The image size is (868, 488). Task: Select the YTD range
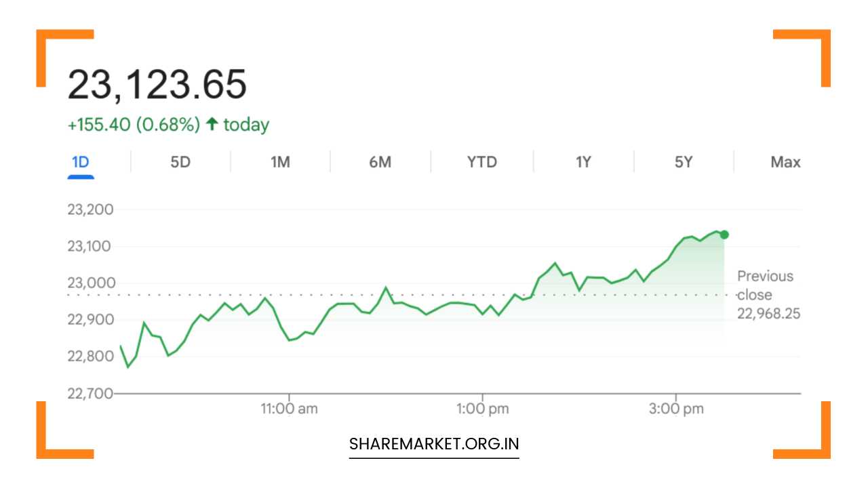(481, 162)
